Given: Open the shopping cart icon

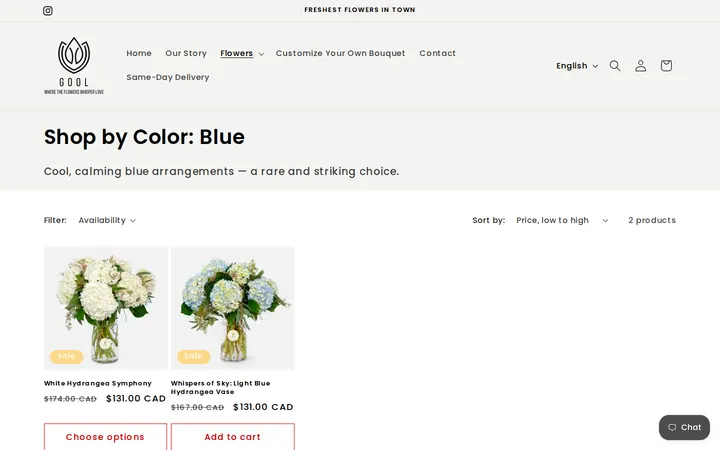Looking at the screenshot, I should tap(666, 66).
